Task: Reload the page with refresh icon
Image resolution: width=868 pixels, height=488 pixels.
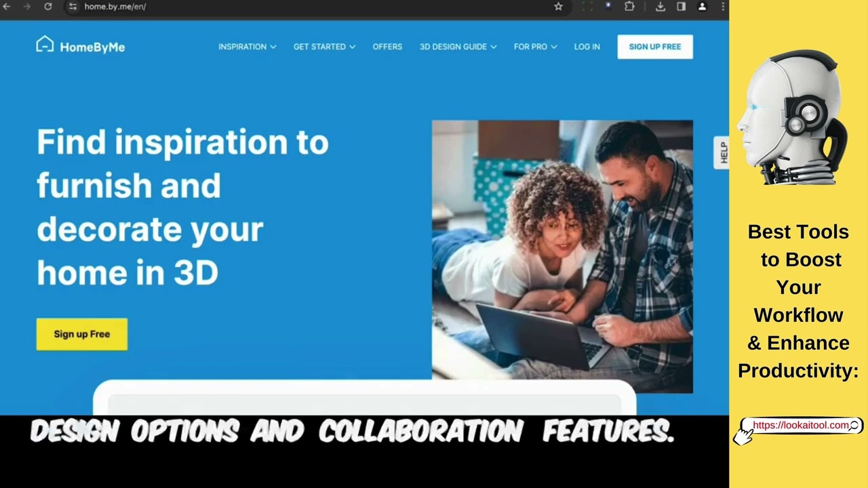Action: [x=47, y=6]
